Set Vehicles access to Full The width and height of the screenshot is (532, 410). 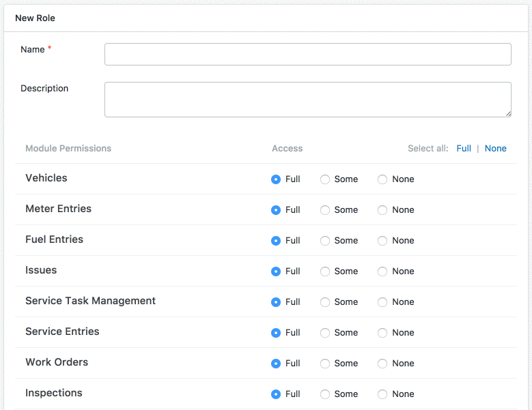(276, 179)
